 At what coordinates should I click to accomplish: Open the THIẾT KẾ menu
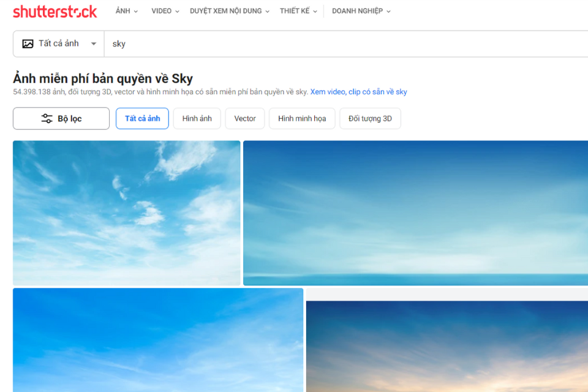(298, 11)
